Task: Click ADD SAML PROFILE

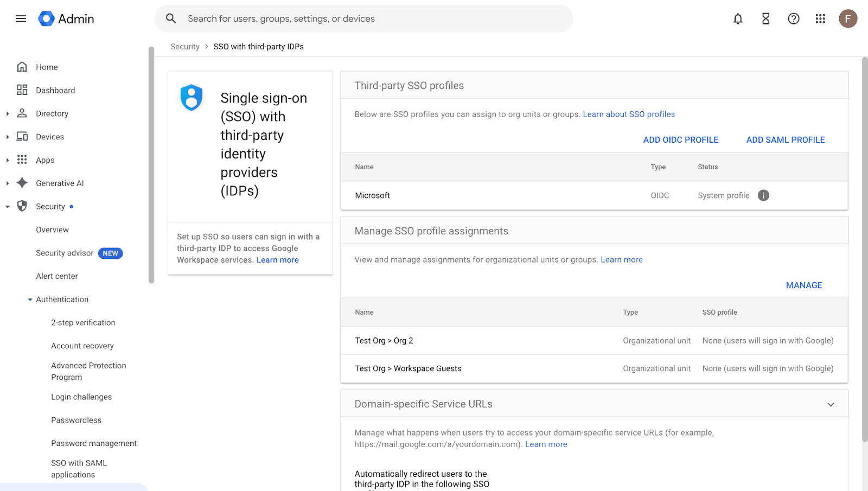Action: (x=785, y=140)
